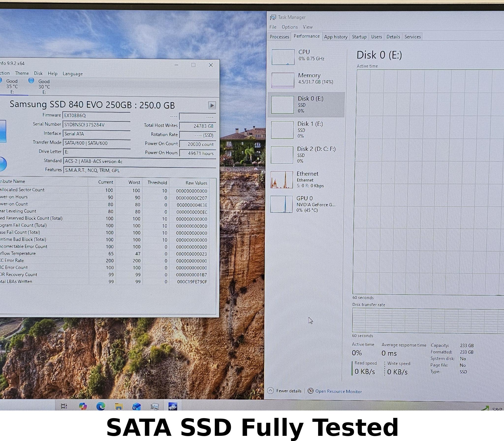Select the Runtime Bad Block (Total) row
This screenshot has width=504, height=441.
(105, 239)
